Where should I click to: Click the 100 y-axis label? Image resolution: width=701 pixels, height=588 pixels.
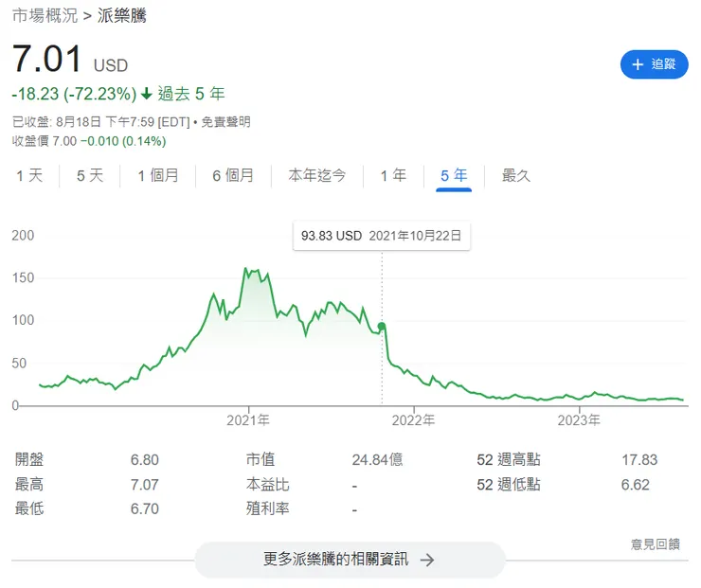pyautogui.click(x=23, y=320)
